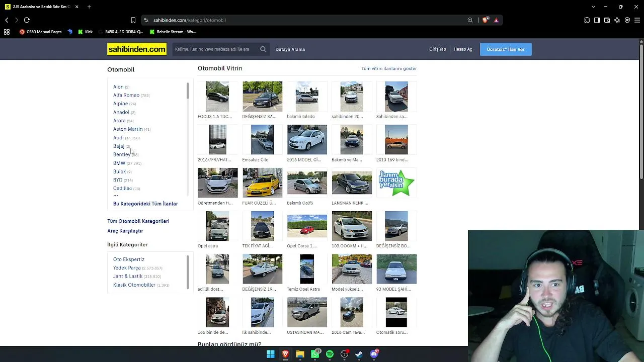The height and width of the screenshot is (362, 644).
Task: Open File Explorer from the taskbar
Action: coord(300,354)
